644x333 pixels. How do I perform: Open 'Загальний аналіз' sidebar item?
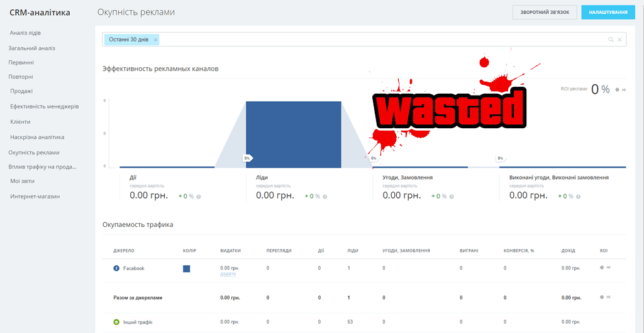click(x=31, y=48)
